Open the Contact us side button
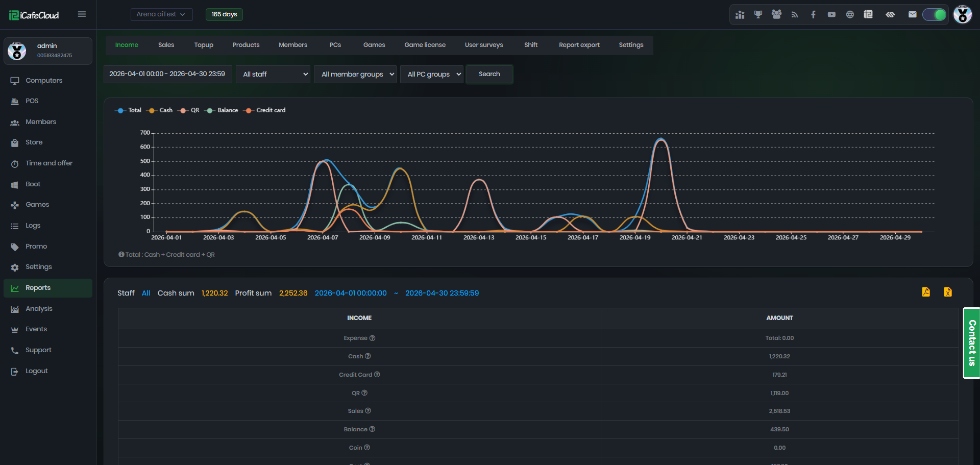The height and width of the screenshot is (465, 980). tap(971, 343)
